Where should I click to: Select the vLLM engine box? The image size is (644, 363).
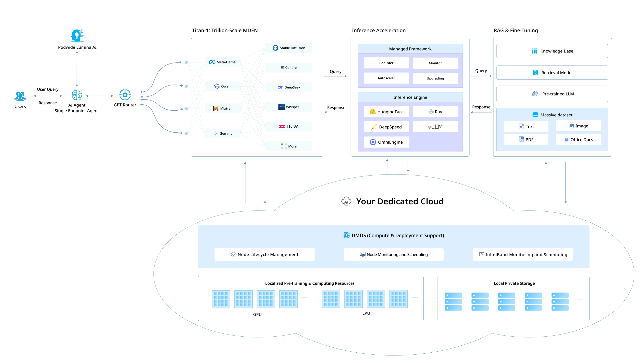(x=435, y=127)
